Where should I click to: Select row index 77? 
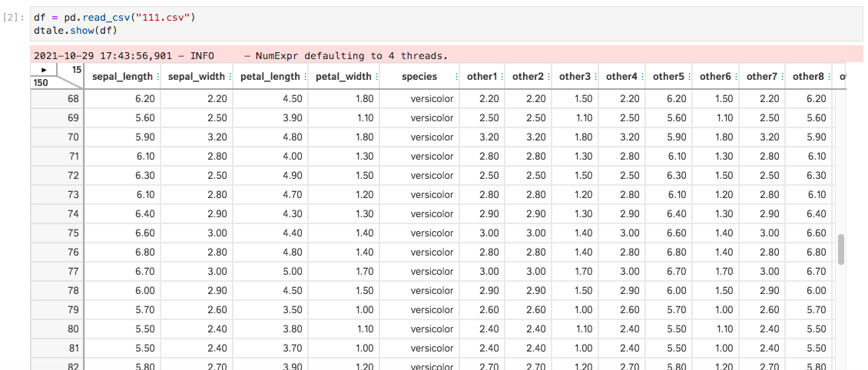[x=57, y=272]
